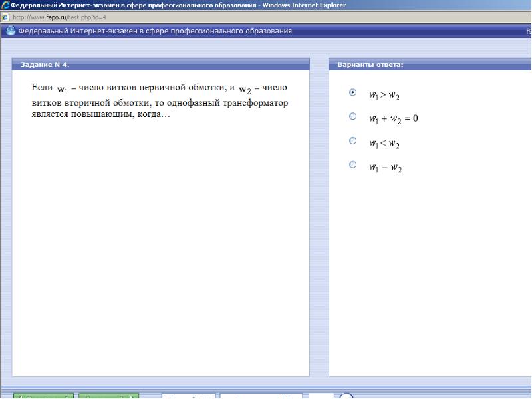The width and height of the screenshot is (532, 399).
Task: Click the w1 < w2 answer formula text
Action: coord(384,144)
